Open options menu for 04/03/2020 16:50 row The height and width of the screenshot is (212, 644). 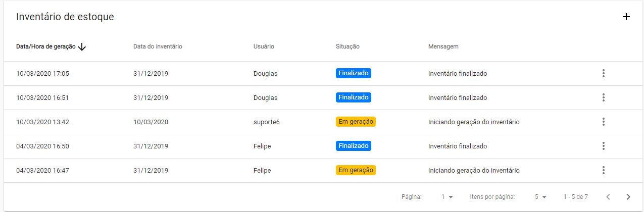click(603, 146)
